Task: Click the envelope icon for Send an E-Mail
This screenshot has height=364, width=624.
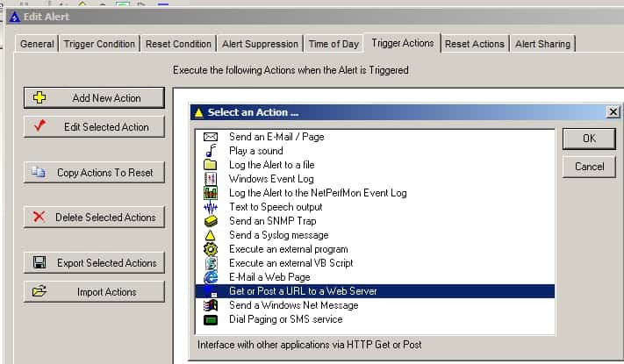Action: pos(210,137)
